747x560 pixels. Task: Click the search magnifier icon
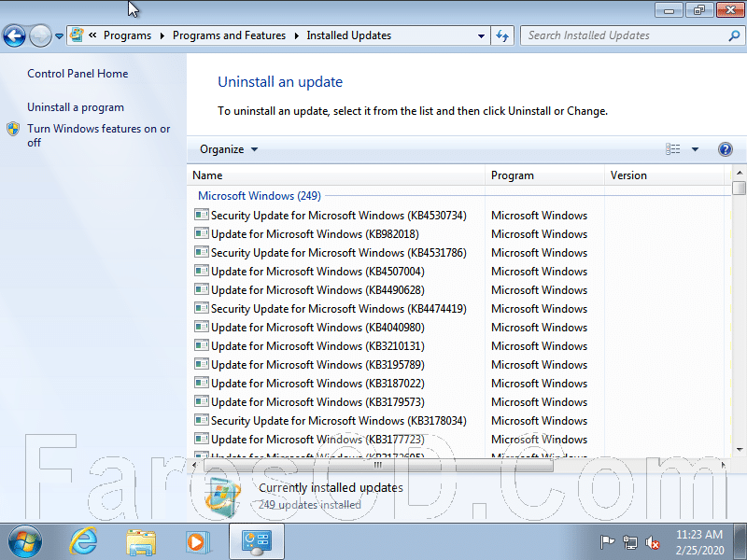pos(734,35)
